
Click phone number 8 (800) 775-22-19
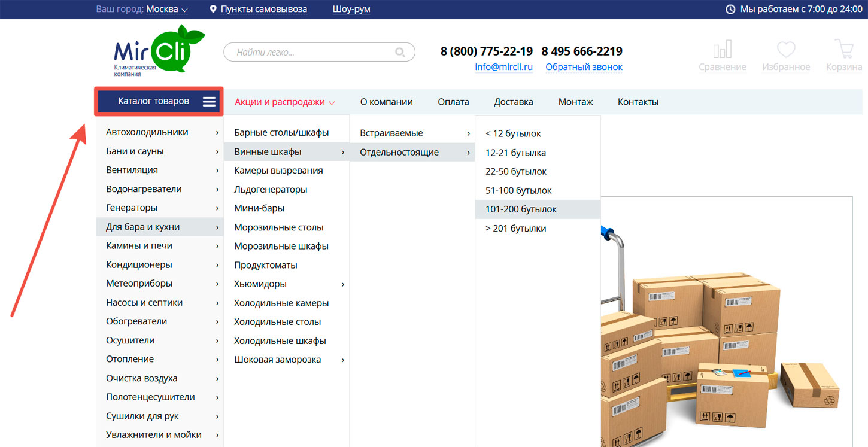487,51
